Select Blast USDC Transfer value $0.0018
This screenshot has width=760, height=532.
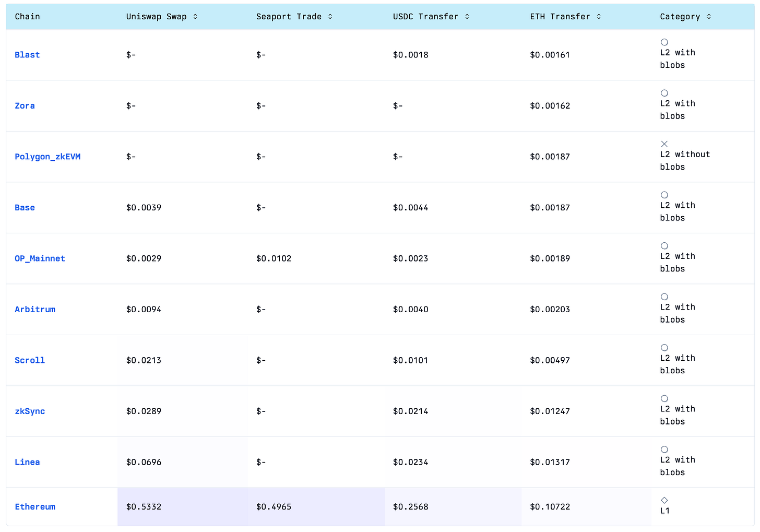click(x=410, y=55)
